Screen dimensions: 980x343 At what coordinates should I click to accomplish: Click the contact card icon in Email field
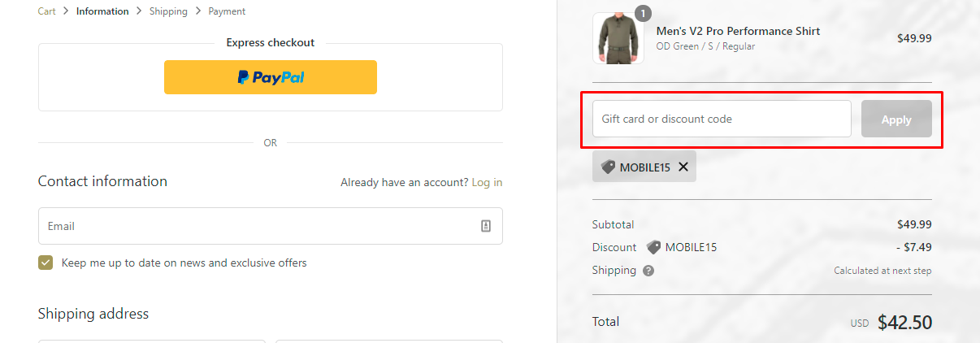(x=486, y=226)
